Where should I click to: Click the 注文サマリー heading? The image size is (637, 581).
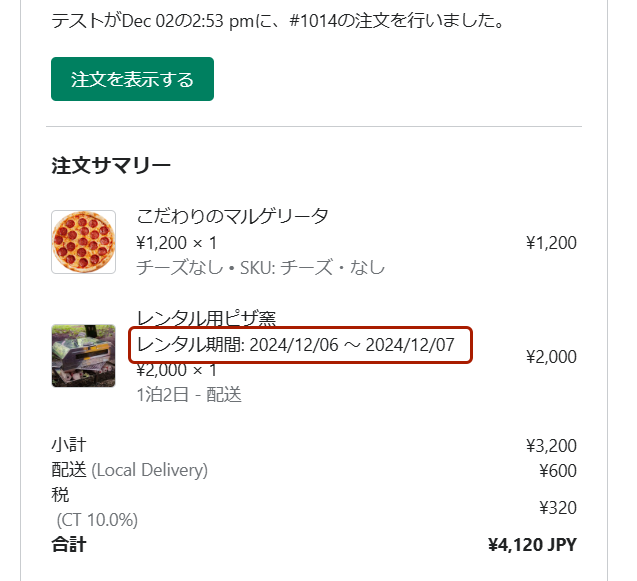click(x=111, y=166)
